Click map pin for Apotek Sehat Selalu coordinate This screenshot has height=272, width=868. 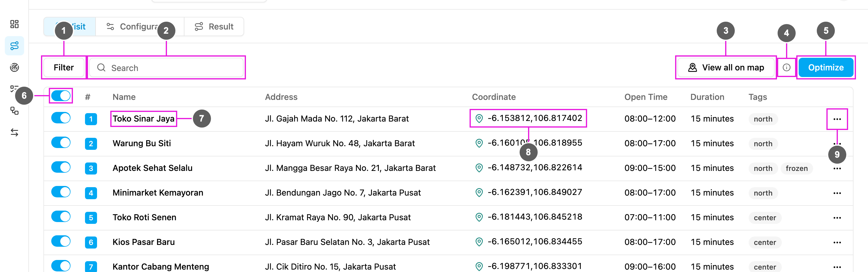[x=479, y=168]
